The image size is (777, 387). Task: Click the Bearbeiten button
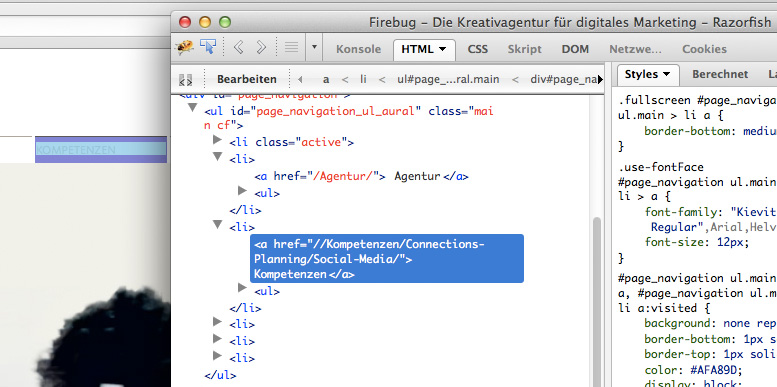[x=247, y=79]
